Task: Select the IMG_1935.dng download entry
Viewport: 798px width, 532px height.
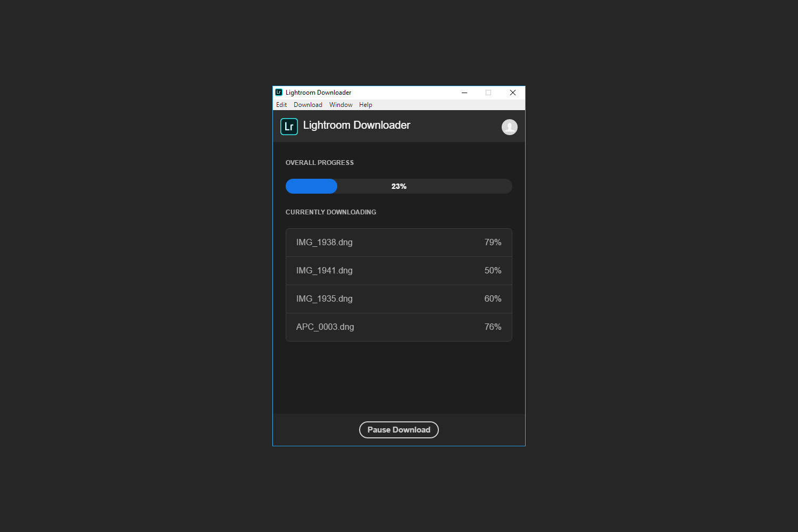Action: (x=398, y=298)
